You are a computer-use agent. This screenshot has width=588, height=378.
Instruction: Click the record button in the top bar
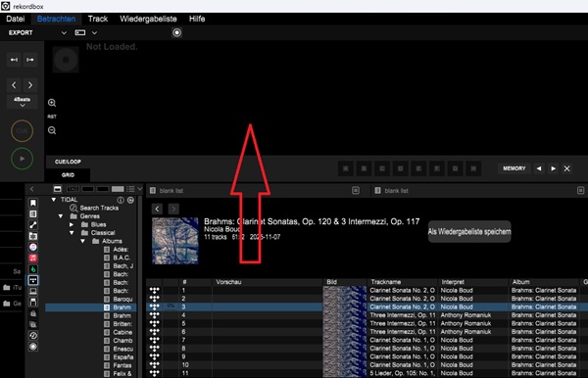(x=176, y=33)
